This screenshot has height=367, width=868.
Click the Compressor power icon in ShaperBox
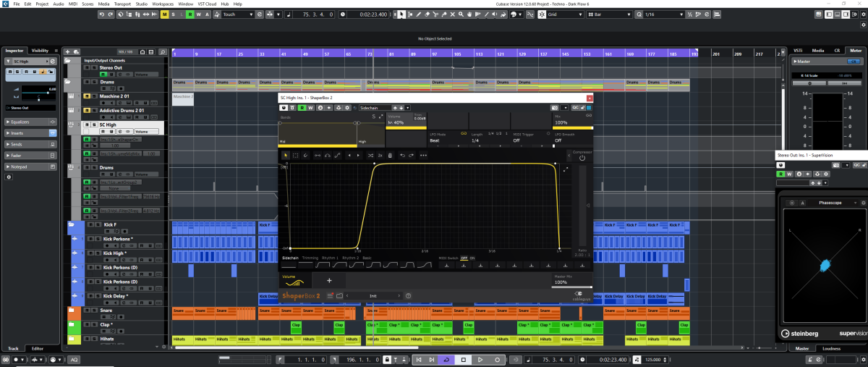[x=582, y=157]
